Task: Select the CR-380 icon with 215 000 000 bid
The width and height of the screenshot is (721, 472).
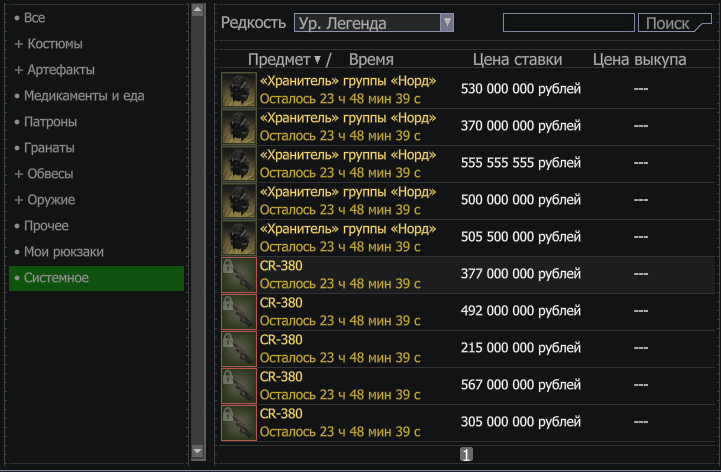Action: tap(239, 349)
